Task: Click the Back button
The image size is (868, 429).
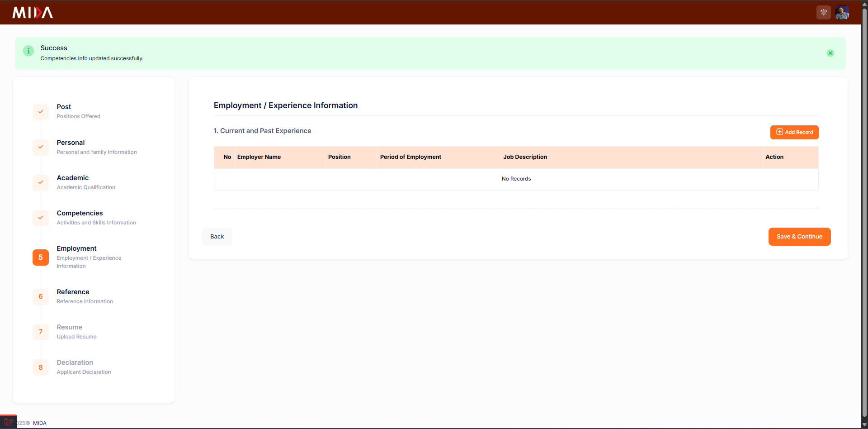Action: pos(217,236)
